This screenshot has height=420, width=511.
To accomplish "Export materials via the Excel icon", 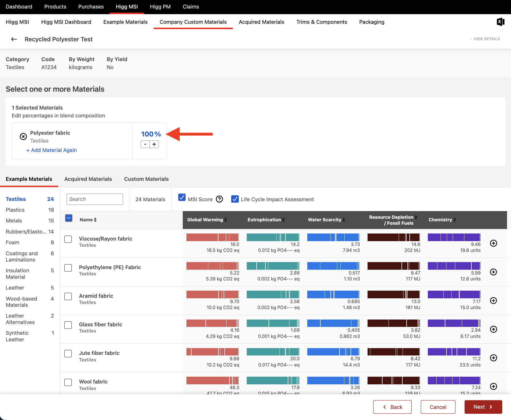I will click(501, 22).
